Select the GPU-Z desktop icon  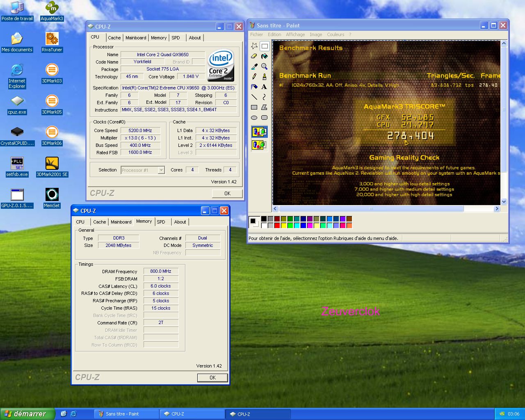click(x=17, y=198)
